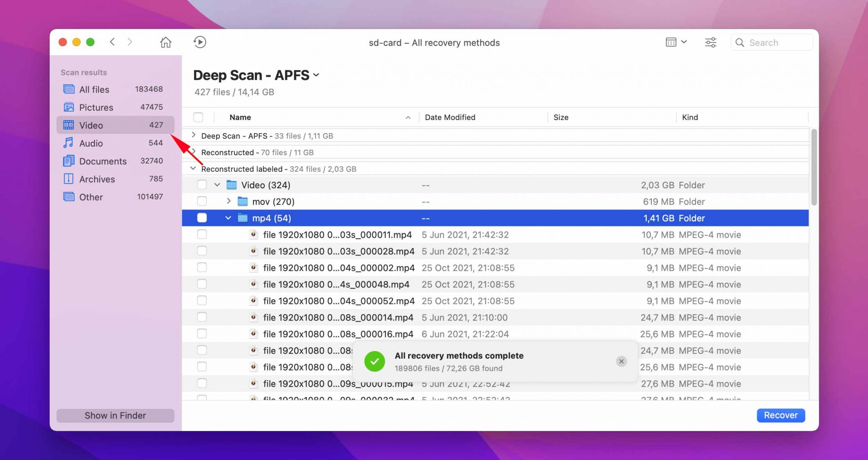Click the search magnifier icon
This screenshot has height=460, width=868.
pos(740,42)
